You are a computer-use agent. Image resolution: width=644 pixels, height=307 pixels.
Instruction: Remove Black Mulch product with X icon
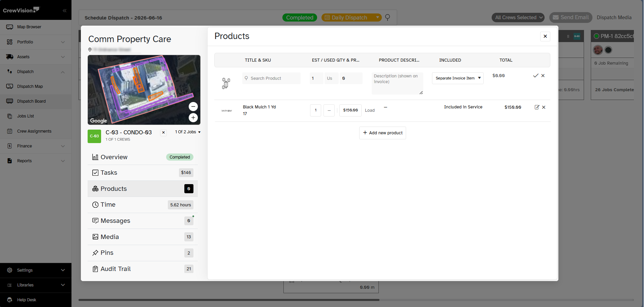tap(544, 107)
